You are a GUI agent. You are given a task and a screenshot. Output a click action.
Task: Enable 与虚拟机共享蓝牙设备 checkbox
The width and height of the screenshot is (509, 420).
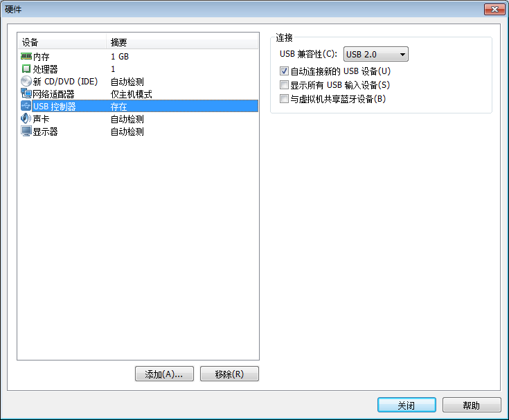284,98
